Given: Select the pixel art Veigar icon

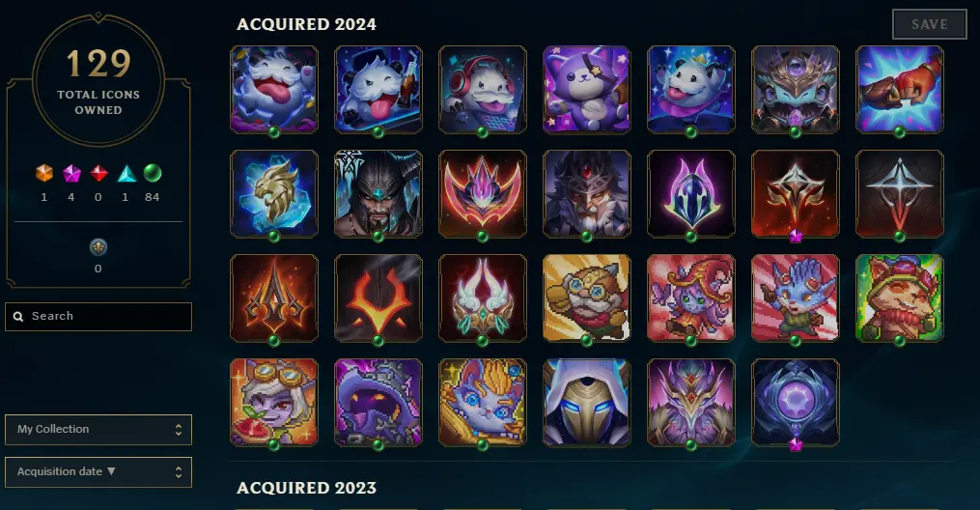Looking at the screenshot, I should 378,403.
